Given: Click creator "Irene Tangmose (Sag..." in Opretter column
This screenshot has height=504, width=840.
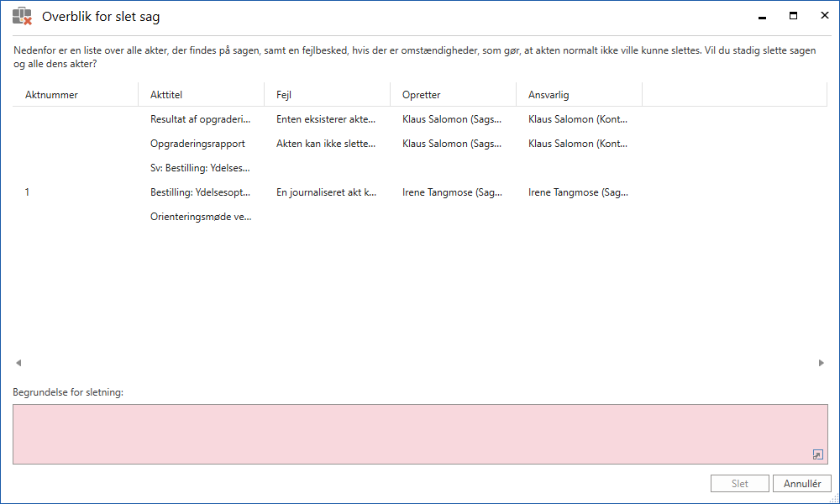Looking at the screenshot, I should pyautogui.click(x=452, y=192).
